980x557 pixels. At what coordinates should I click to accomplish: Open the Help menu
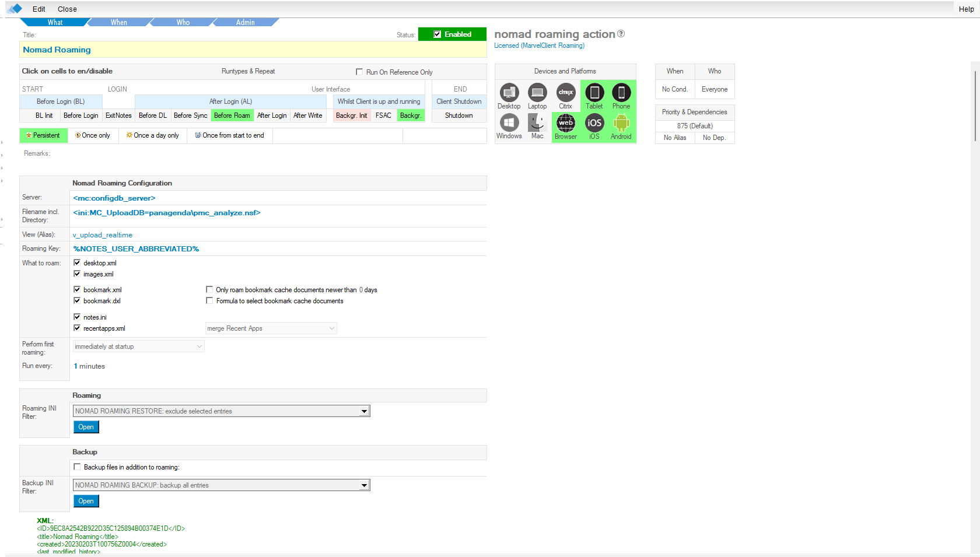pos(966,9)
